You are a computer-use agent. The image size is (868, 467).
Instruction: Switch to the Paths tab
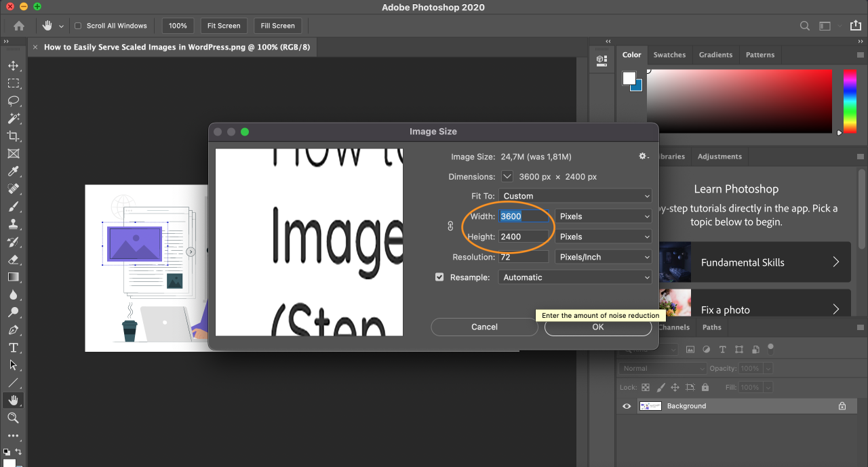point(711,327)
